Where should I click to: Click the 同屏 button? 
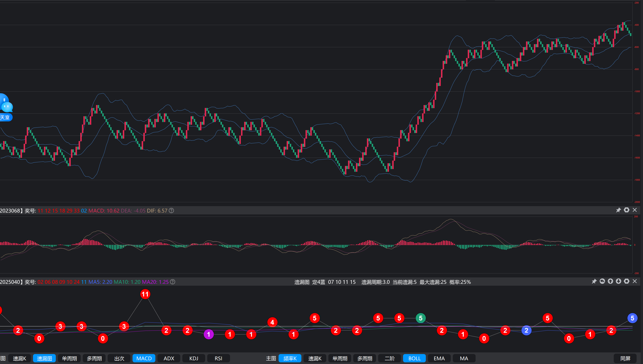click(625, 358)
